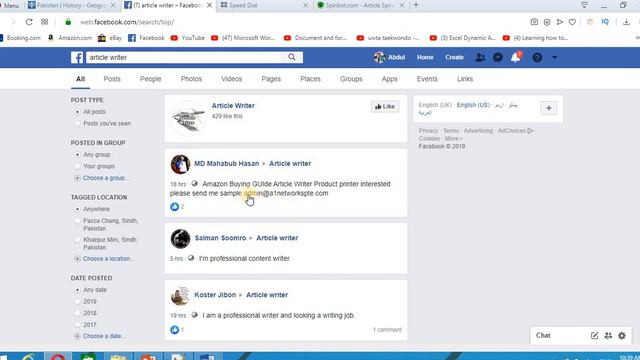Open the speed dial grid icon
This screenshot has height=360, width=640.
tap(44, 22)
